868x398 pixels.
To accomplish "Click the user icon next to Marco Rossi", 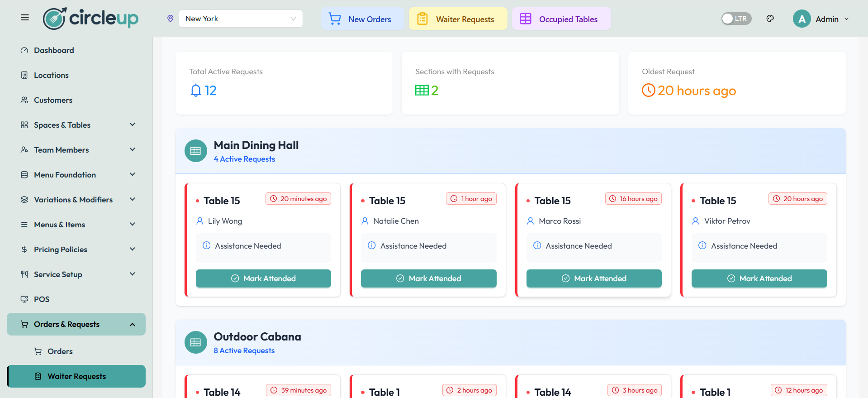I will [x=531, y=221].
